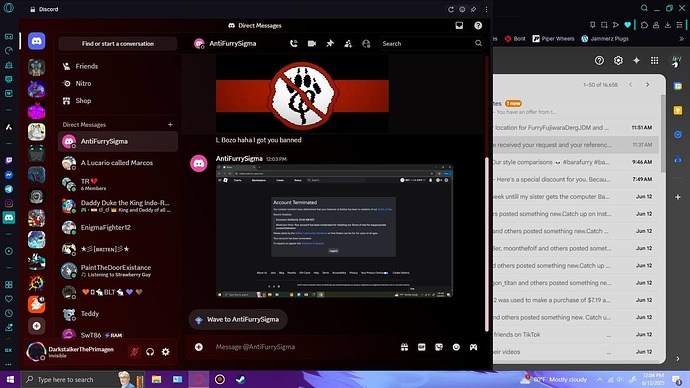Open the Nitro page
This screenshot has height=388, width=690.
pyautogui.click(x=118, y=83)
